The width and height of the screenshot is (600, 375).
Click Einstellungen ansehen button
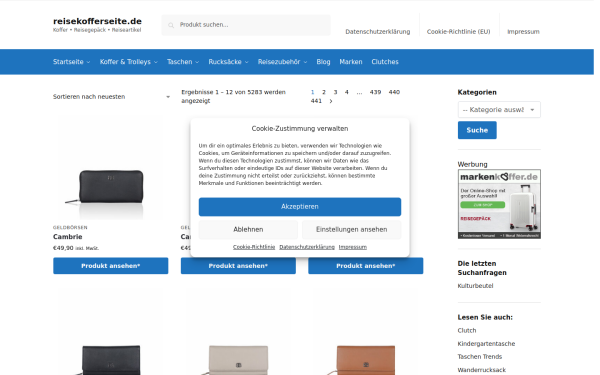tap(351, 230)
